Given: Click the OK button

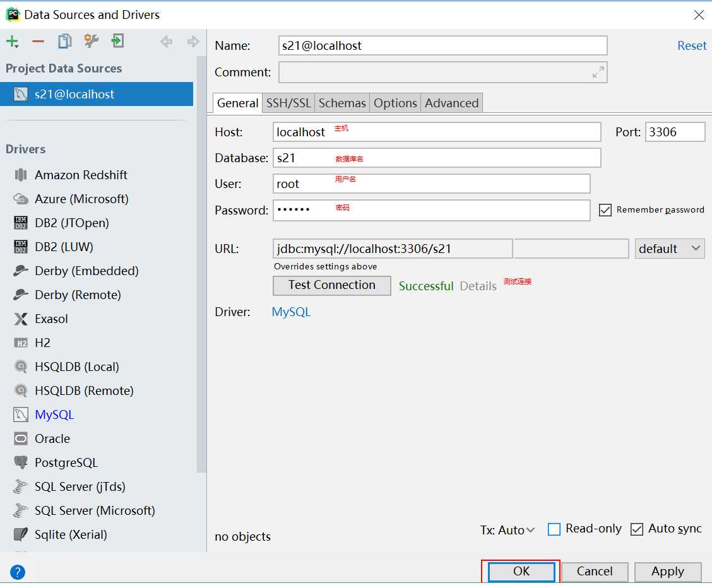Looking at the screenshot, I should [521, 572].
